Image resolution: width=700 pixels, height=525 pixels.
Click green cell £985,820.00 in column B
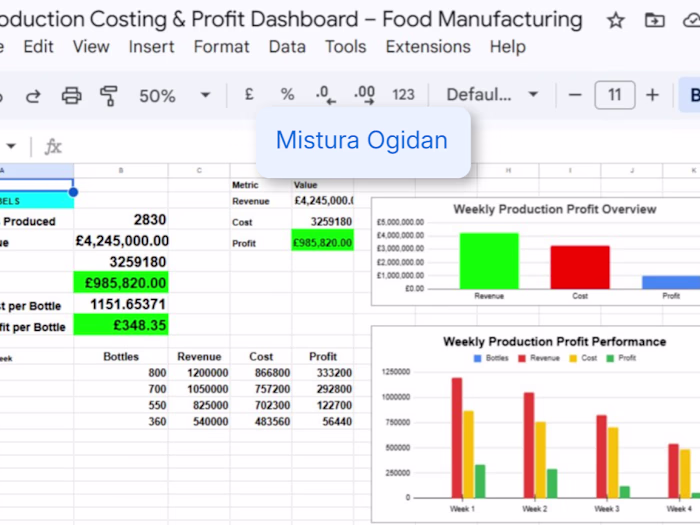tap(121, 283)
